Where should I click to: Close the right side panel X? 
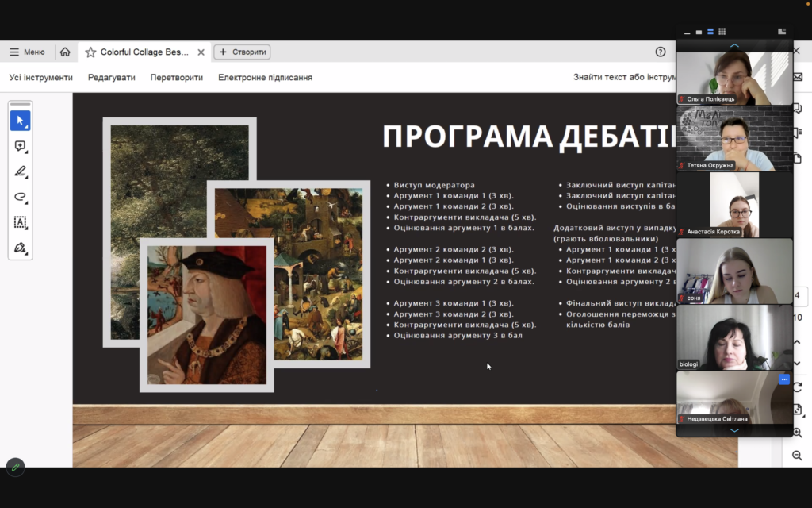[797, 51]
